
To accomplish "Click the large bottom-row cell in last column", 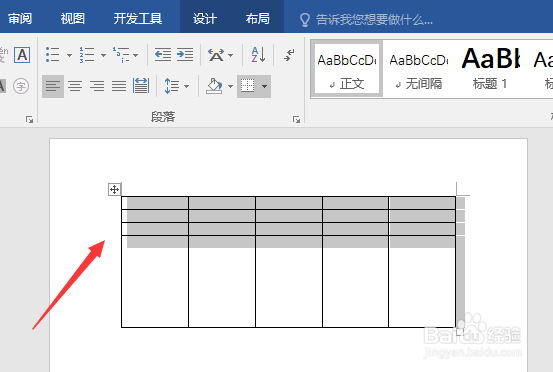I will pos(422,281).
